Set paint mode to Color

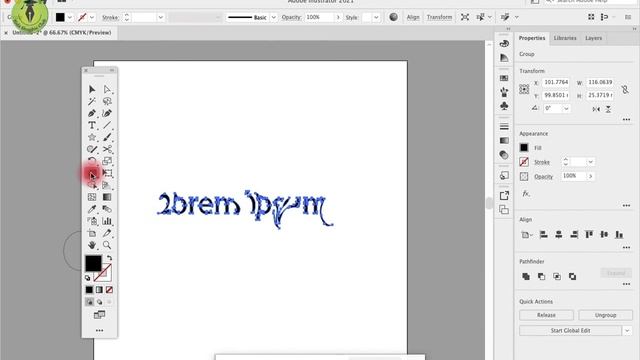pos(89,290)
